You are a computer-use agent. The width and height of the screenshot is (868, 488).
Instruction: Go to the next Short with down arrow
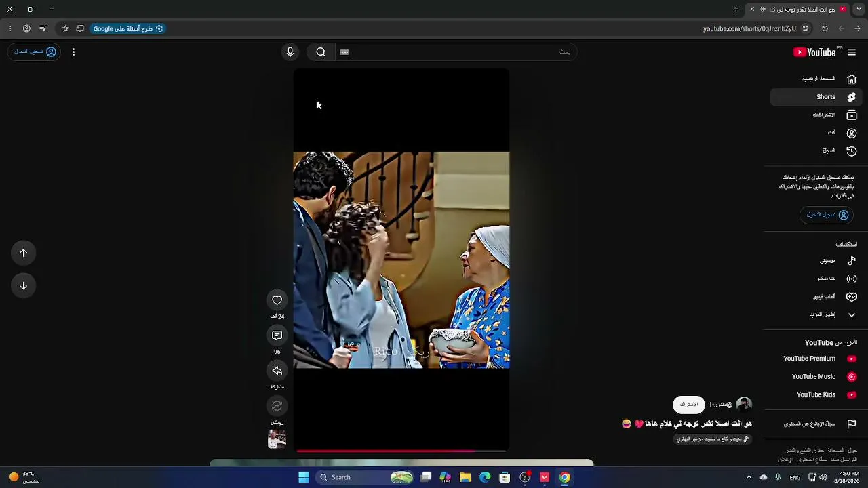point(24,285)
